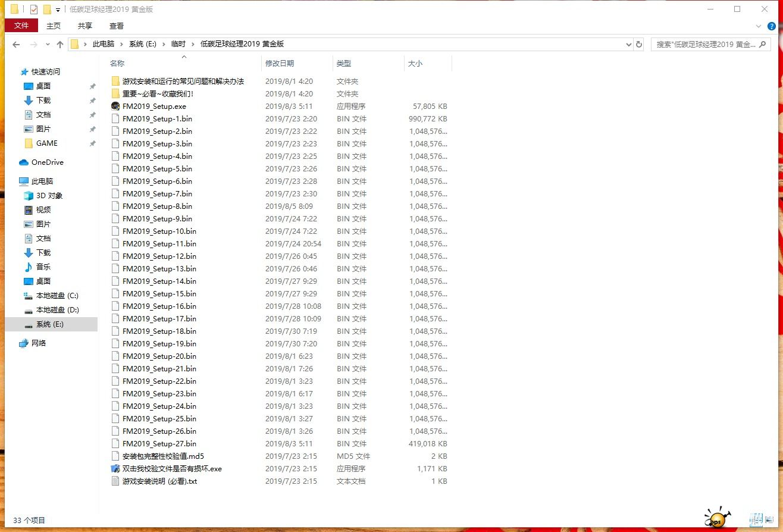Click the 2019/8/5 8:09 date cell
The width and height of the screenshot is (783, 532).
289,206
